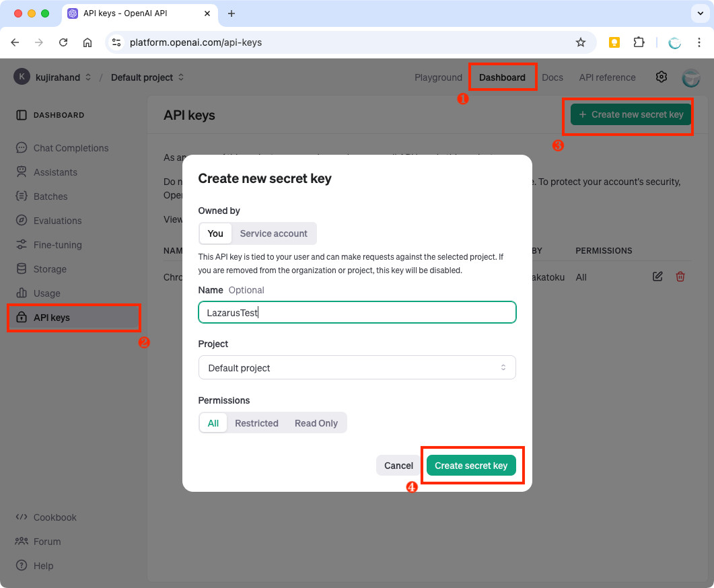
Task: Close the API keys browser tab
Action: pyautogui.click(x=207, y=13)
